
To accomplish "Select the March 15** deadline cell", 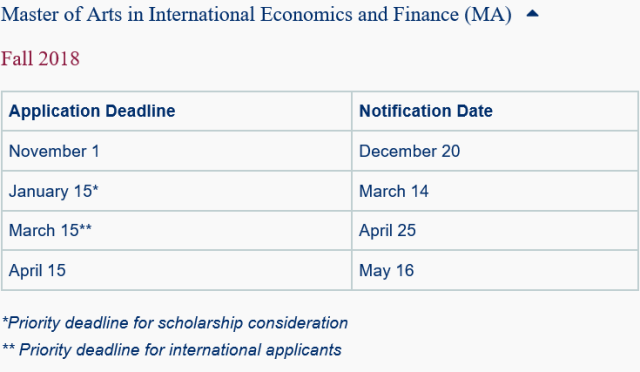I will click(177, 231).
